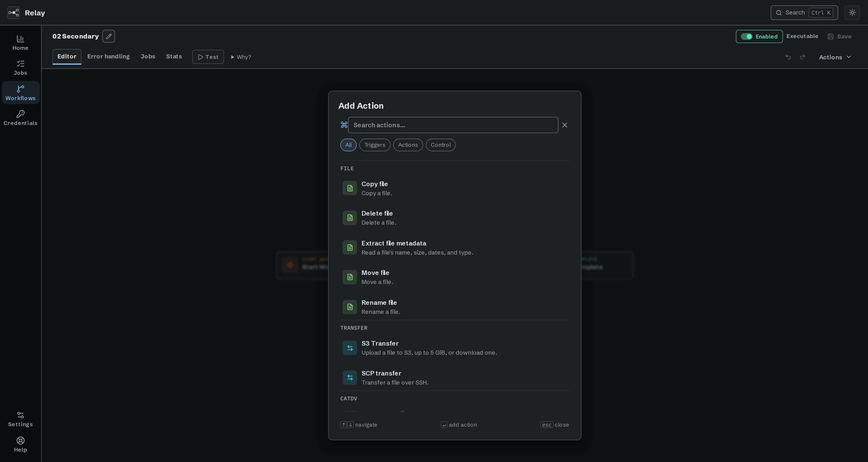Screen dimensions: 868x462
Task: Choose the Move file action
Action: click(455, 277)
